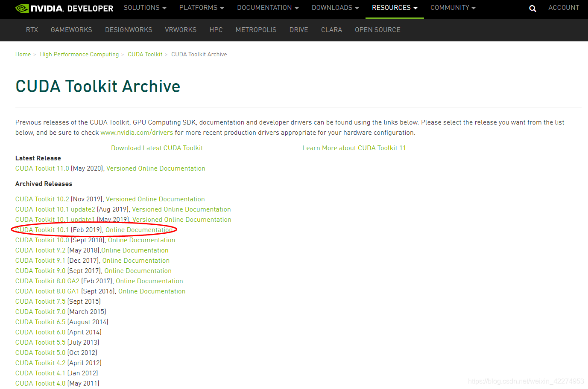
Task: Open CUDA Toolkit 9.1 link
Action: [41, 261]
